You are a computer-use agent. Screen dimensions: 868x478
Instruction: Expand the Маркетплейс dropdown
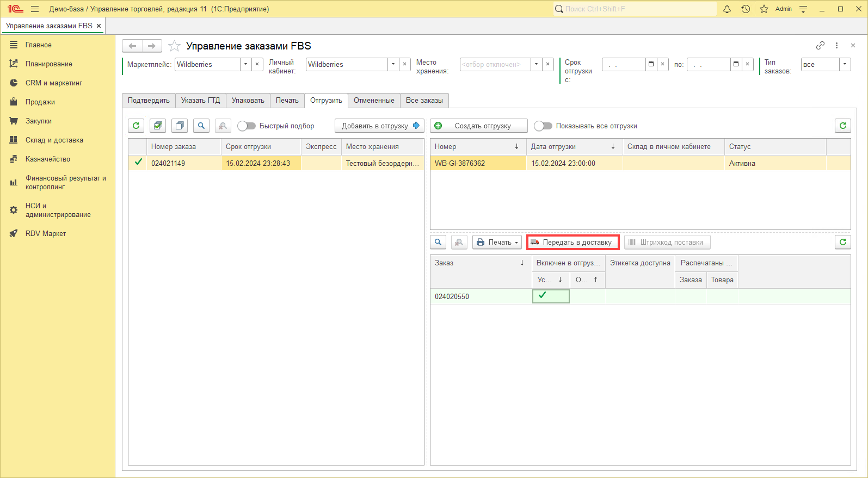pyautogui.click(x=245, y=64)
